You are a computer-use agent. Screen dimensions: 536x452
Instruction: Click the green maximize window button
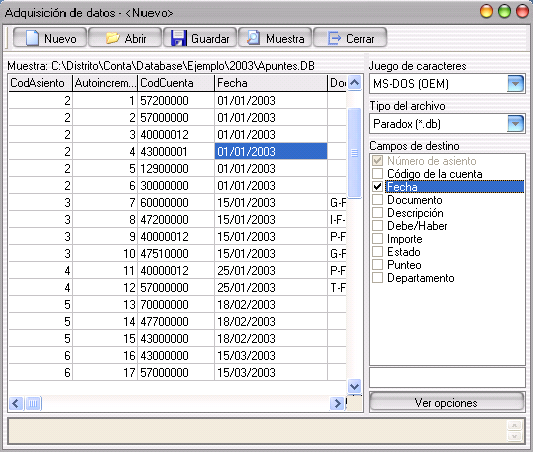(504, 11)
